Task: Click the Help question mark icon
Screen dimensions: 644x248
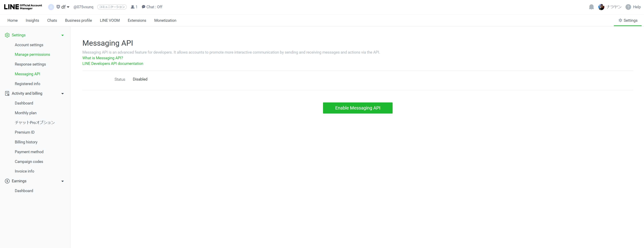Action: 628,7
